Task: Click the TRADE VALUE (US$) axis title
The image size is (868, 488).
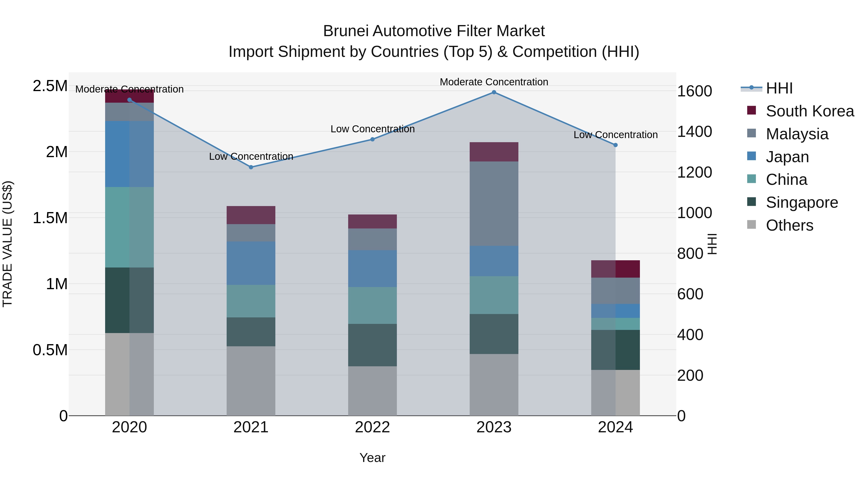Action: (x=7, y=244)
